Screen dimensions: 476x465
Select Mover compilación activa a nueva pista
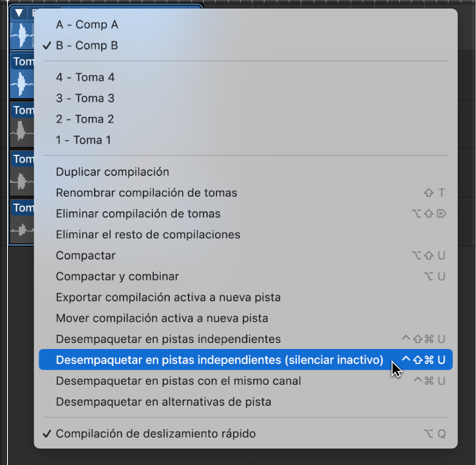[159, 318]
